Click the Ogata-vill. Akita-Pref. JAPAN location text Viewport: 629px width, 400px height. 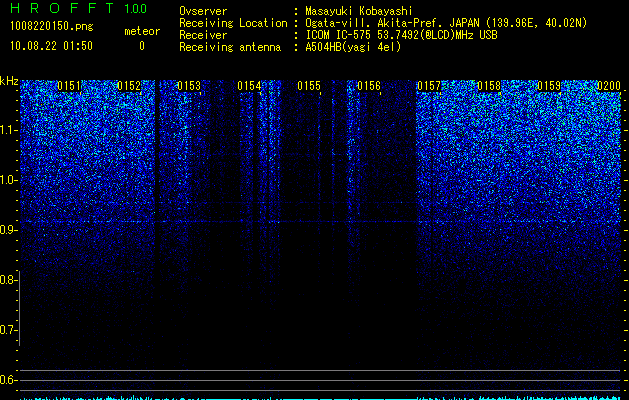[446, 23]
